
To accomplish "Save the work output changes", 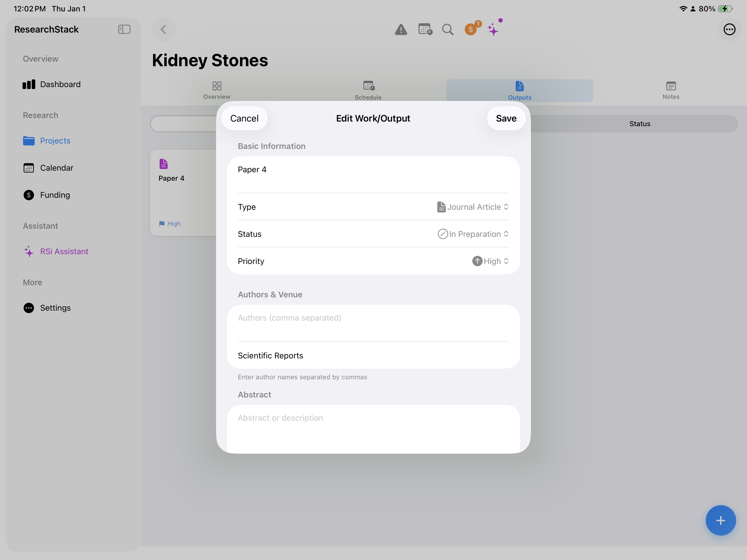I will (506, 119).
